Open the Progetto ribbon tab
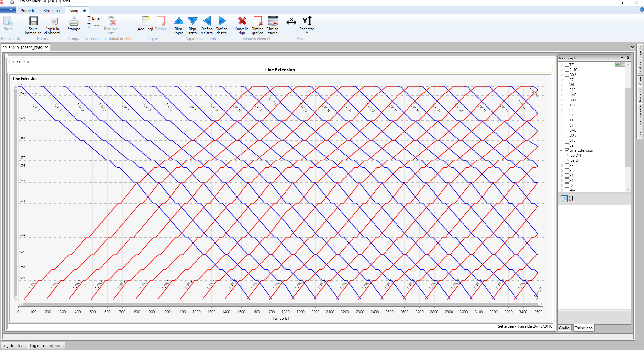 click(28, 10)
